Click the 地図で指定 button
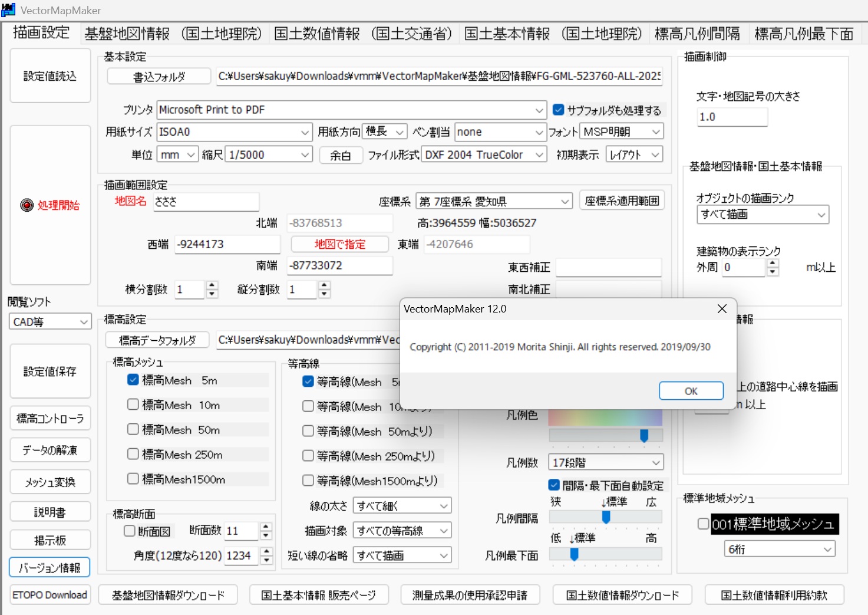868x615 pixels. click(x=339, y=244)
